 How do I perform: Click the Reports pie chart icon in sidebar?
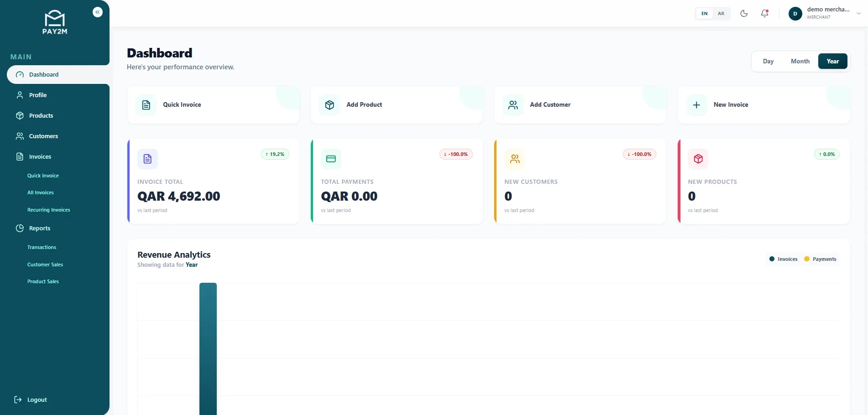(20, 228)
